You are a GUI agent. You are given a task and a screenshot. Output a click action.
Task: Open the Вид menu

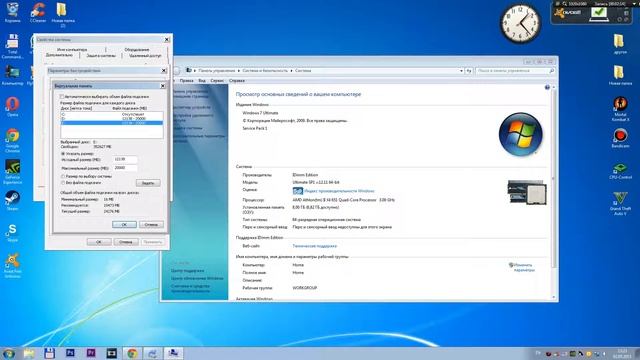202,81
